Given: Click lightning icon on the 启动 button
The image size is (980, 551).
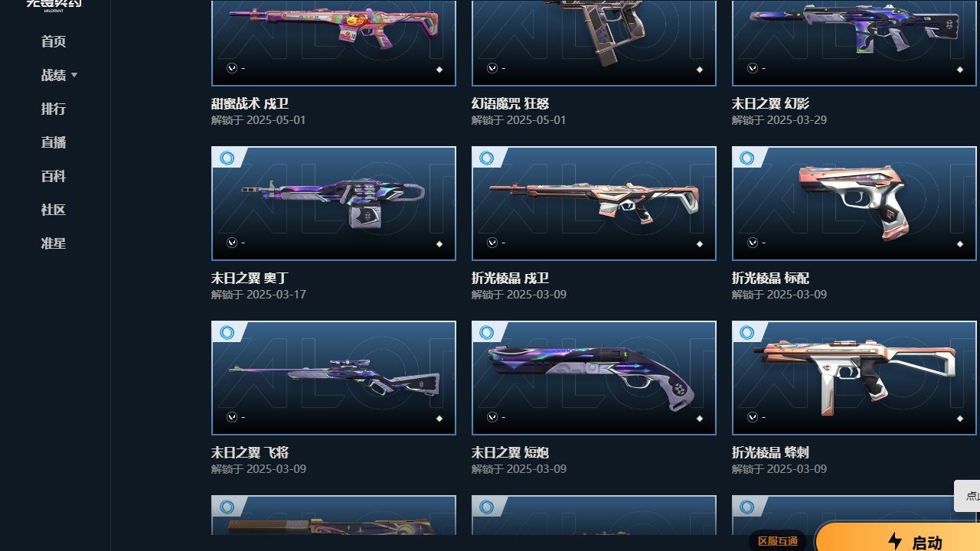Looking at the screenshot, I should pos(895,541).
